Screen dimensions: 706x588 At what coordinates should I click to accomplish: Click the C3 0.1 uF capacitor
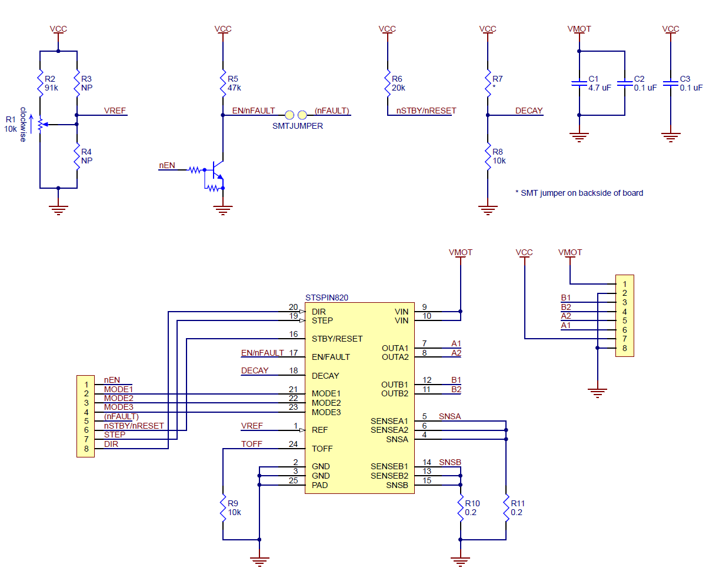(670, 83)
